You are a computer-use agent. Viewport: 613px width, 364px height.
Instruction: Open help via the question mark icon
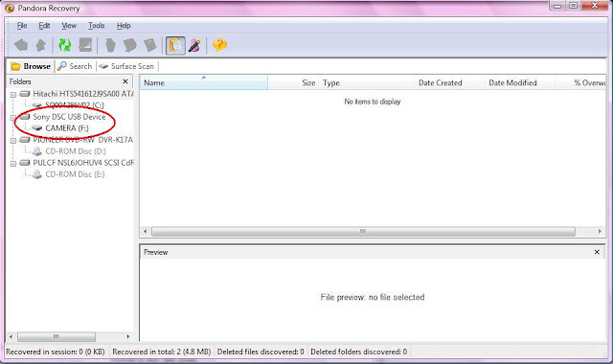tap(219, 45)
